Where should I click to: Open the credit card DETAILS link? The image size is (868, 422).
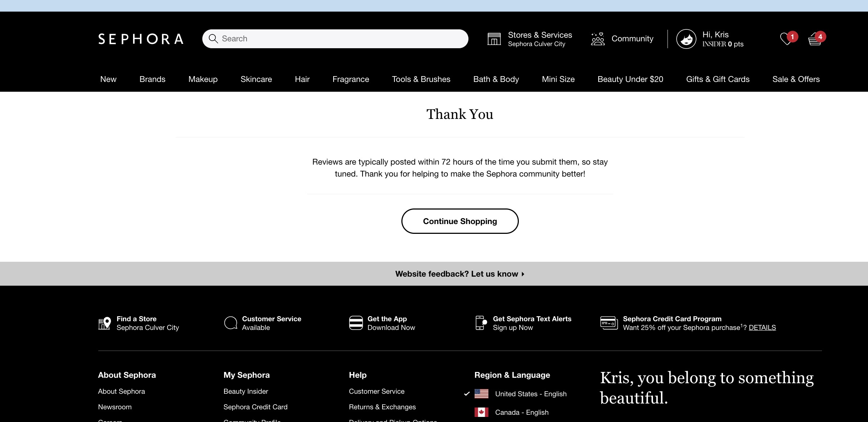point(762,328)
